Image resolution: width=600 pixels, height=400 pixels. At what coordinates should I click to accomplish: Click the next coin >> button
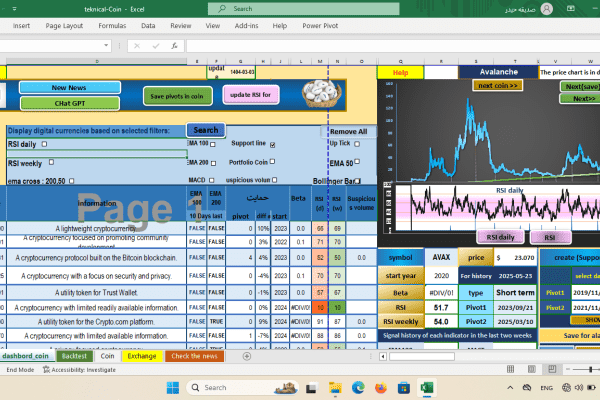pyautogui.click(x=498, y=85)
